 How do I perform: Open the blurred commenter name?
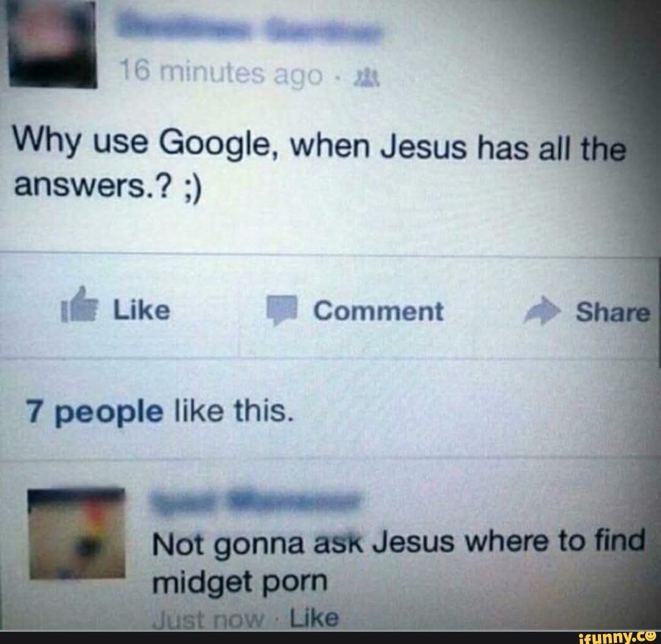[x=256, y=502]
